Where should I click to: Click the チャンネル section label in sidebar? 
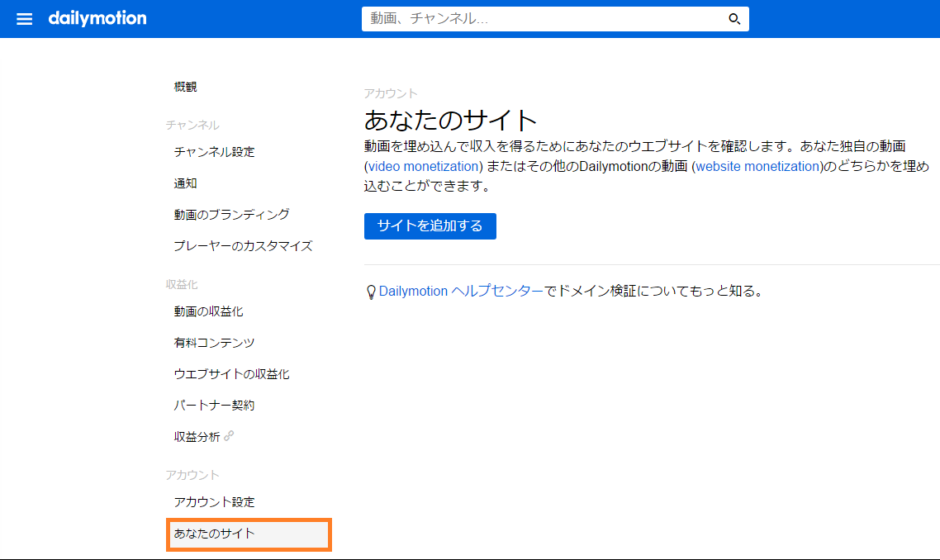pyautogui.click(x=192, y=125)
